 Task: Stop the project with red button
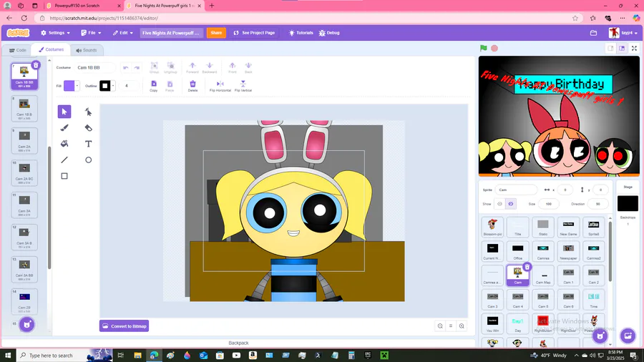click(x=494, y=48)
